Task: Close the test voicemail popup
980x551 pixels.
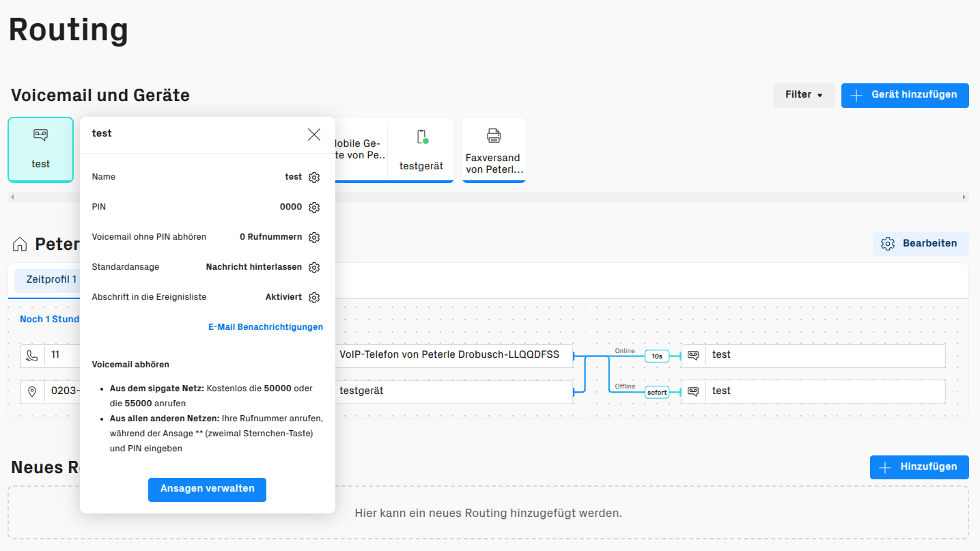Action: tap(314, 135)
